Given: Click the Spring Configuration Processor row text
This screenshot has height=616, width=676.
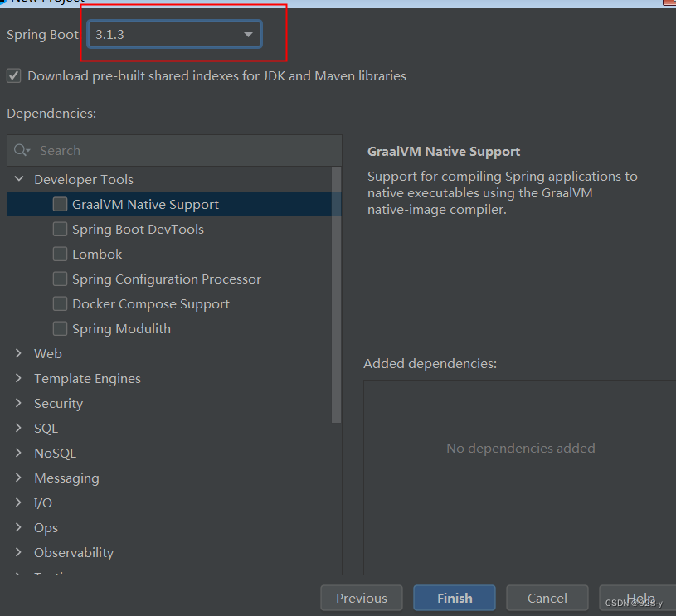Looking at the screenshot, I should coord(167,279).
